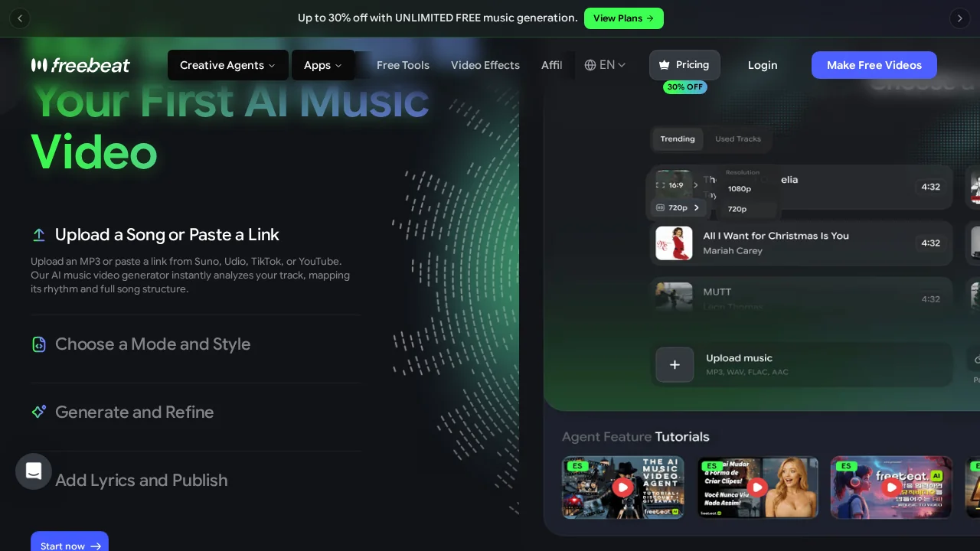980x551 pixels.
Task: Click the globe icon next to the language selector
Action: click(x=590, y=65)
